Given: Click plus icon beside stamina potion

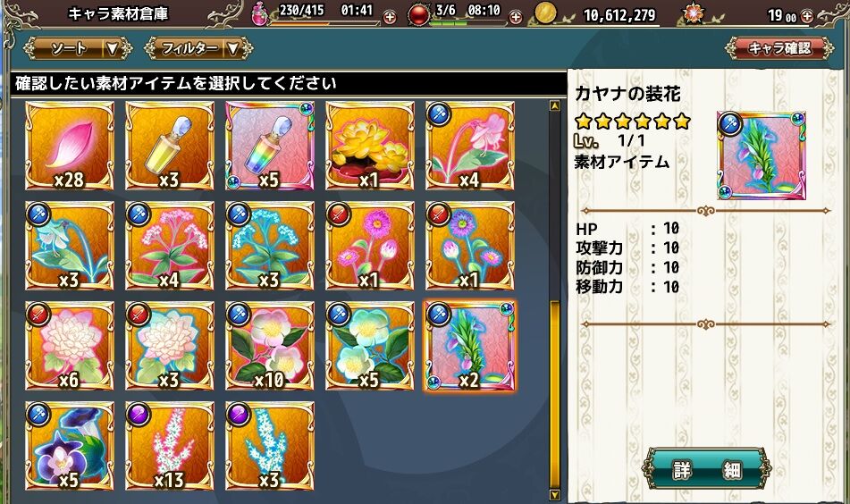Looking at the screenshot, I should [x=389, y=17].
